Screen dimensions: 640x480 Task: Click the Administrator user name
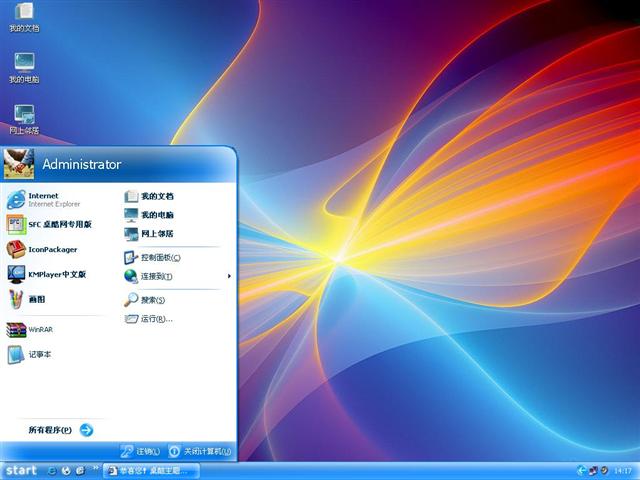pos(82,164)
